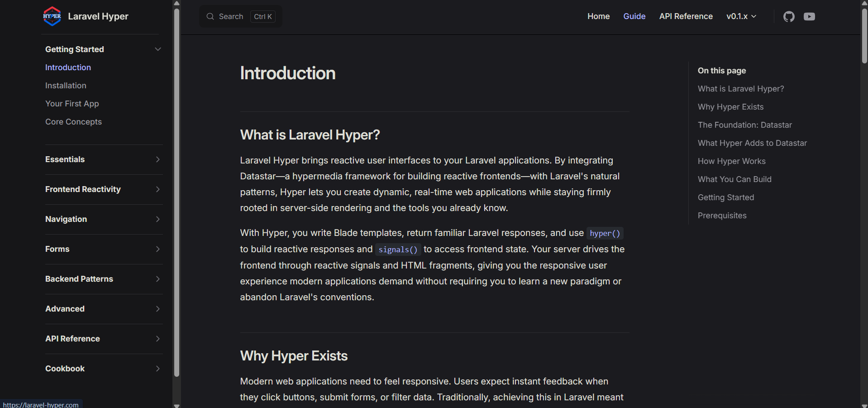
Task: Open the Installation page
Action: (66, 86)
